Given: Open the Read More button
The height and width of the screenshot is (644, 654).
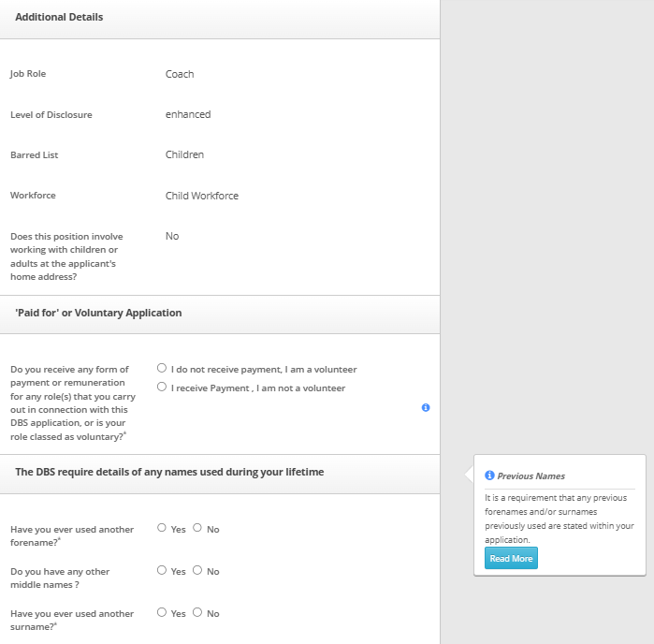Looking at the screenshot, I should coord(511,559).
